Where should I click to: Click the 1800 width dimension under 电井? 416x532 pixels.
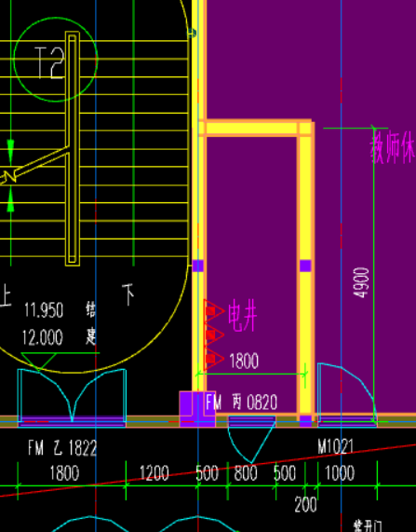pos(244,361)
